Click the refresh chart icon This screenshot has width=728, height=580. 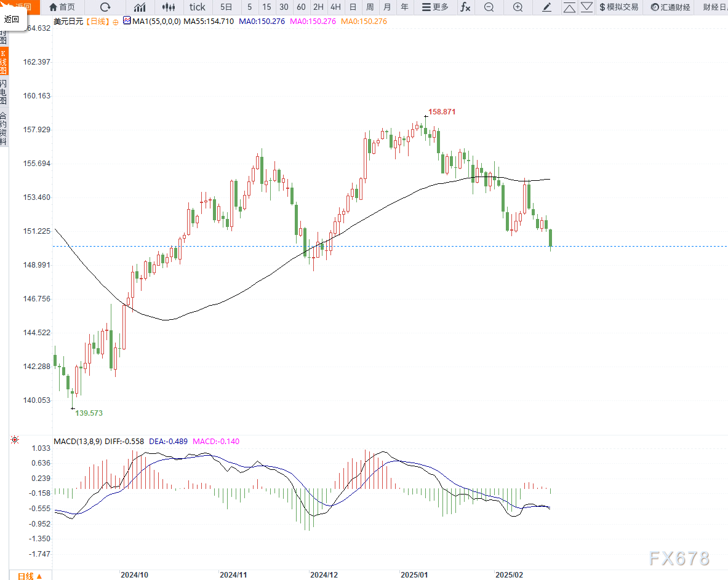tap(105, 7)
